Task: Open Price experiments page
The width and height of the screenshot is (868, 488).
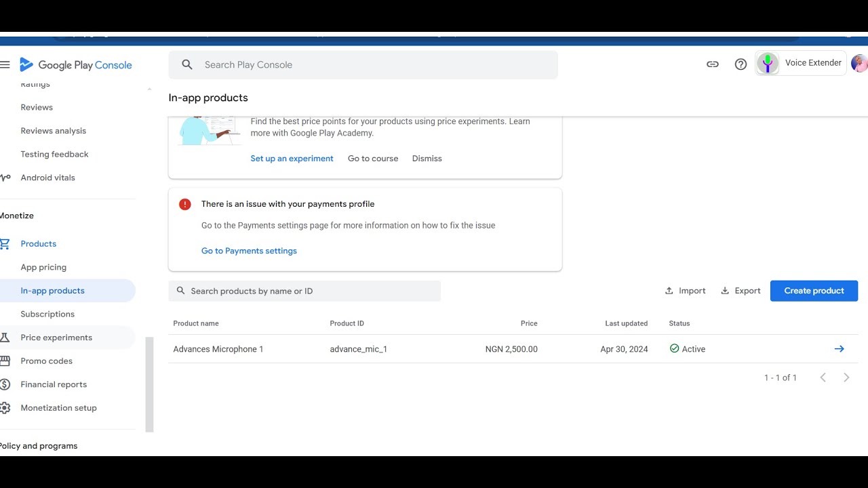Action: click(56, 338)
